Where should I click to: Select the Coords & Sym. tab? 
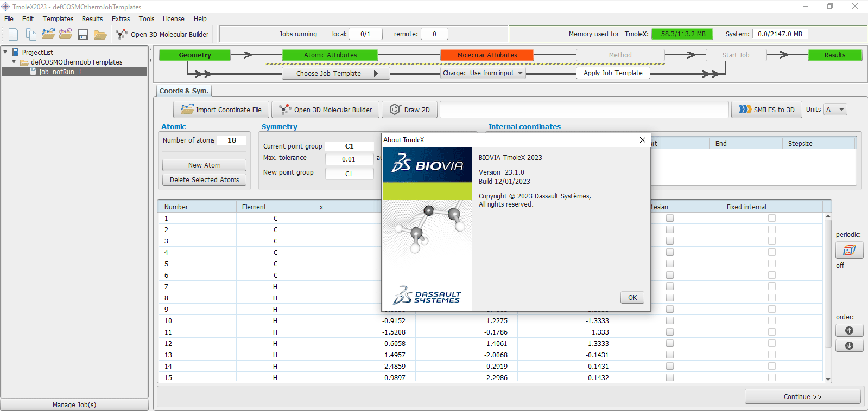tap(183, 91)
